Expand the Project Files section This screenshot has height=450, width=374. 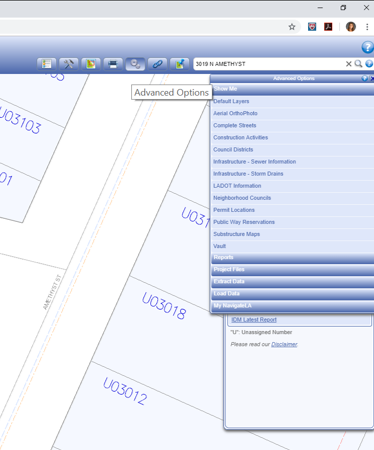(x=293, y=270)
